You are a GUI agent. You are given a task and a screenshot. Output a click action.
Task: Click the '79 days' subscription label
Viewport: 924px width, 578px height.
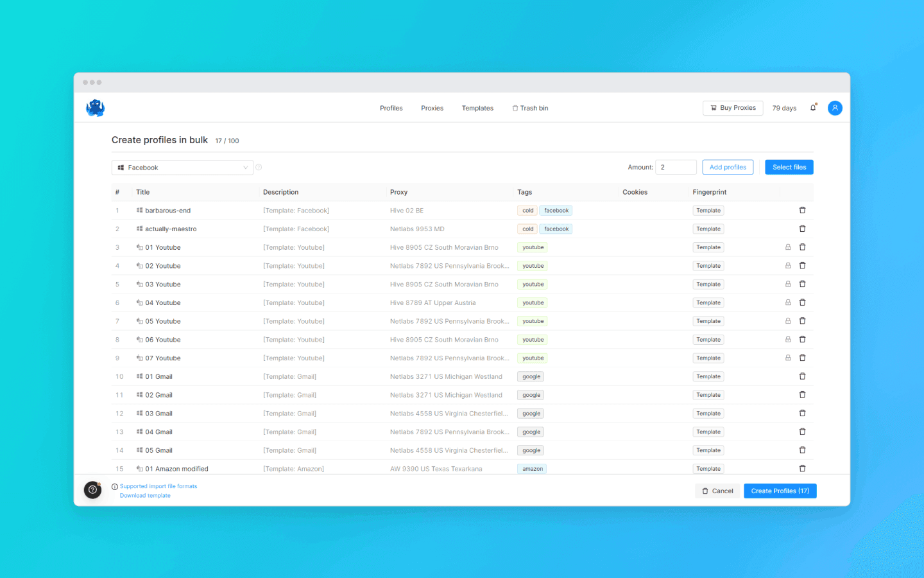784,108
